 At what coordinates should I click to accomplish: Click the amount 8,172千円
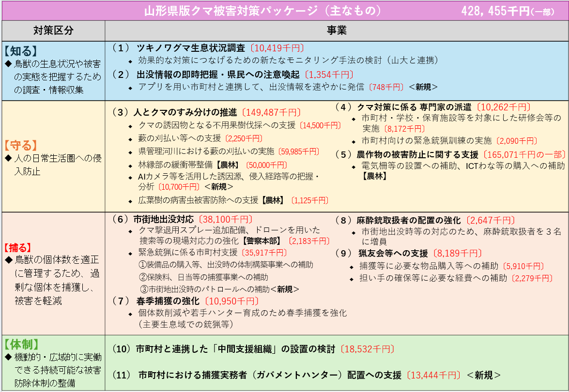coord(405,129)
